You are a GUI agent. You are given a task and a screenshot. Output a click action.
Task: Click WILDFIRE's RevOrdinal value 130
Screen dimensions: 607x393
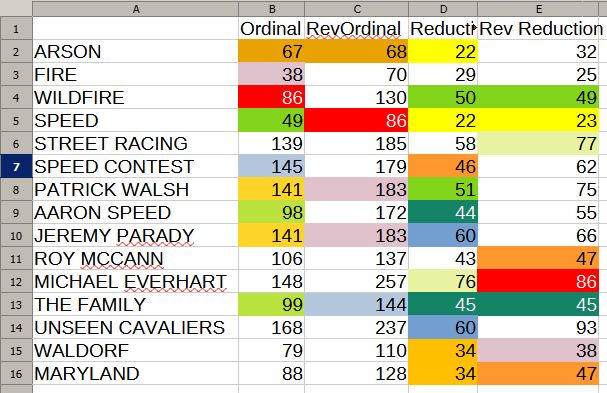[357, 98]
